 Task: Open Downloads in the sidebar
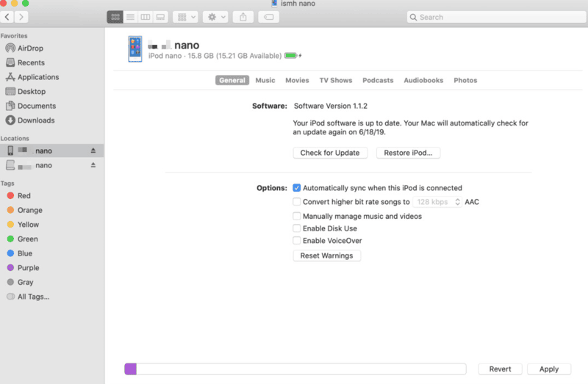(30, 120)
